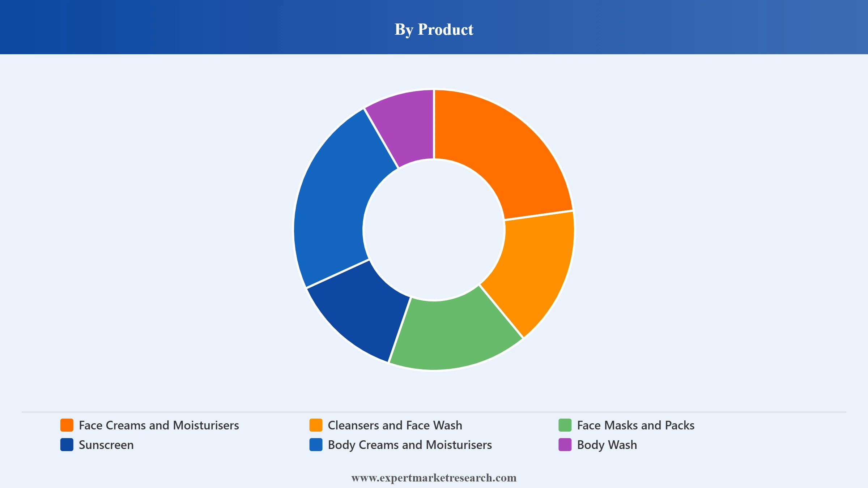Select the 'Face Masks and Packs' legend label
868x488 pixels.
pyautogui.click(x=636, y=425)
